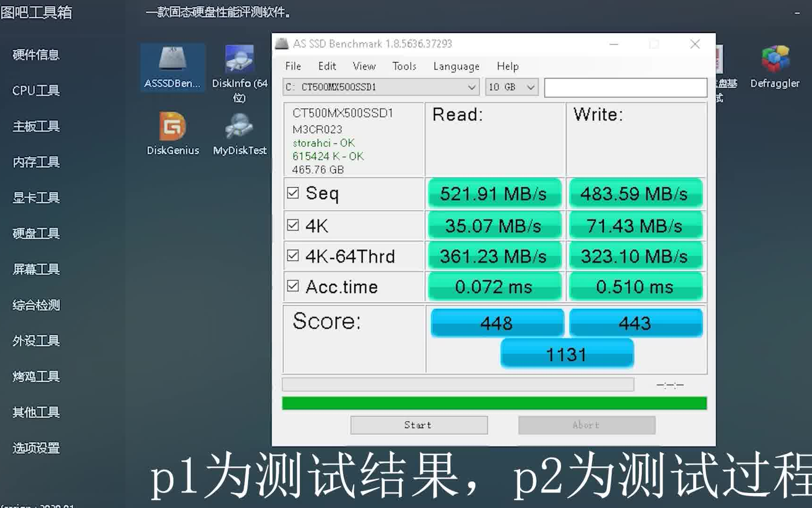Viewport: 812px width, 508px height.
Task: Click the write score 443
Action: point(636,323)
